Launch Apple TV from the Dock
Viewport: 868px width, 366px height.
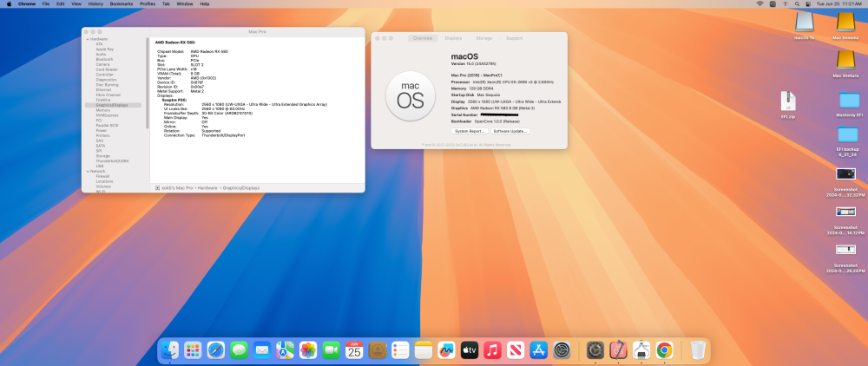tap(470, 350)
